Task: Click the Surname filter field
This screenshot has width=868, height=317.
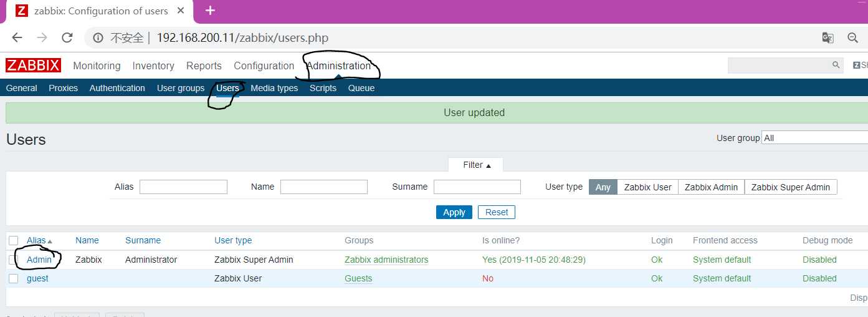Action: point(477,187)
